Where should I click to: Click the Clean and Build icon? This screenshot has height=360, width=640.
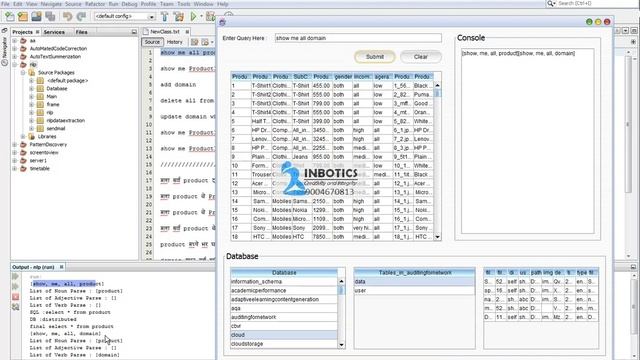click(179, 16)
